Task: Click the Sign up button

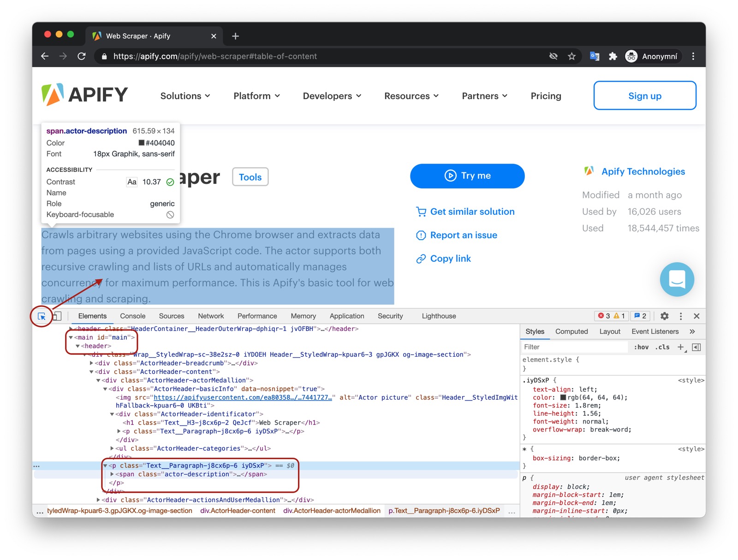Action: [644, 95]
